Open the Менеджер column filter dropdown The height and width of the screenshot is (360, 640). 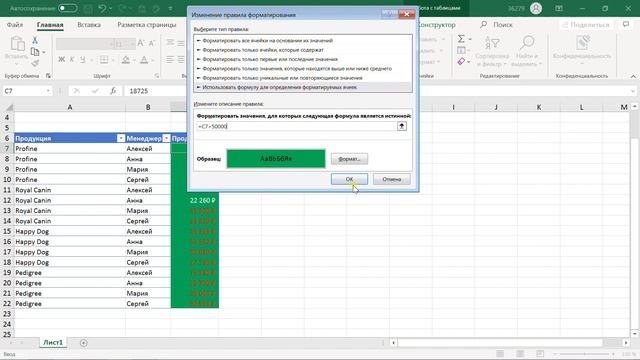coord(166,138)
